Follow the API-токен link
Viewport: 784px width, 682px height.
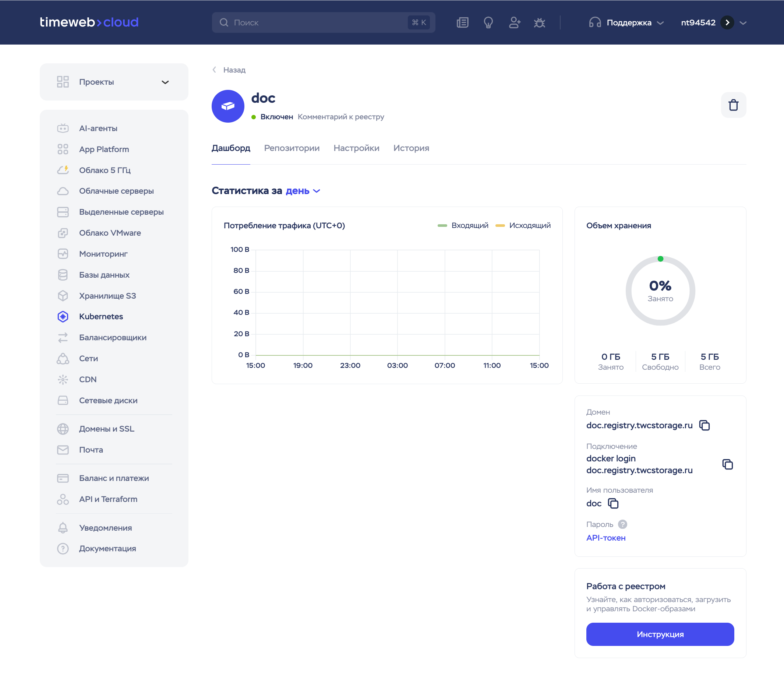click(605, 538)
